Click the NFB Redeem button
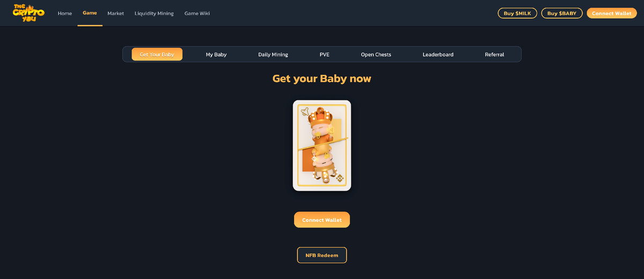 point(322,255)
